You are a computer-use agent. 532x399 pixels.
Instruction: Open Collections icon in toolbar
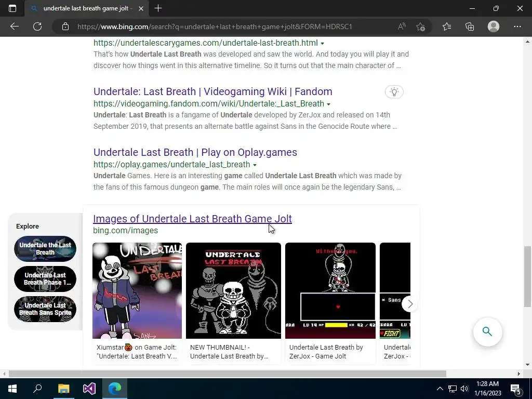[470, 26]
